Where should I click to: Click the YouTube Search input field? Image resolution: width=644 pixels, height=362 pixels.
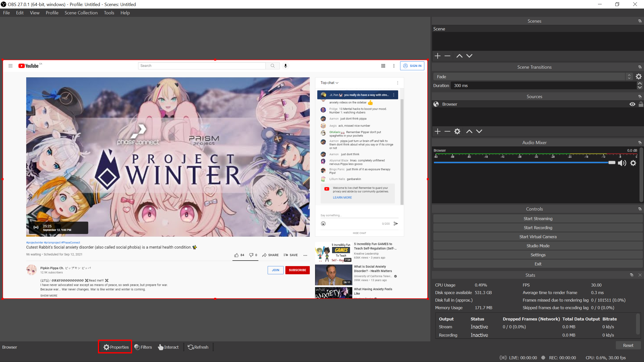click(202, 66)
